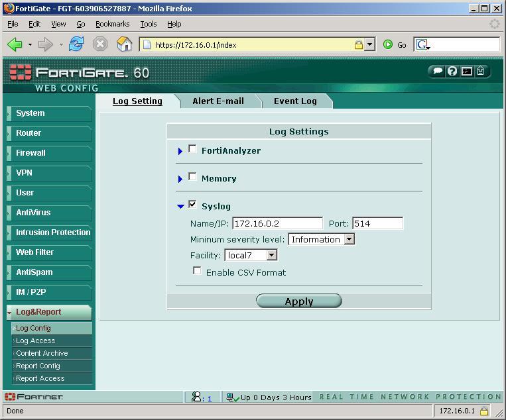Image resolution: width=506 pixels, height=420 pixels.
Task: Open the File menu
Action: click(13, 24)
